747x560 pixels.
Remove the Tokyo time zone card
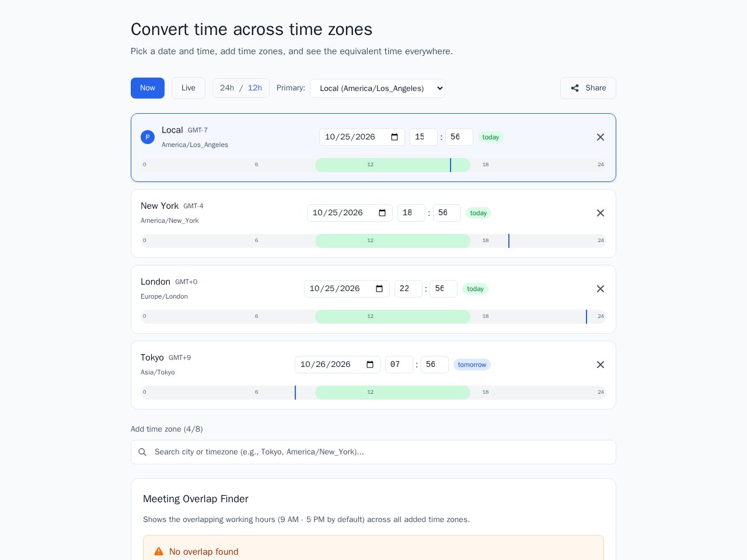pos(601,365)
